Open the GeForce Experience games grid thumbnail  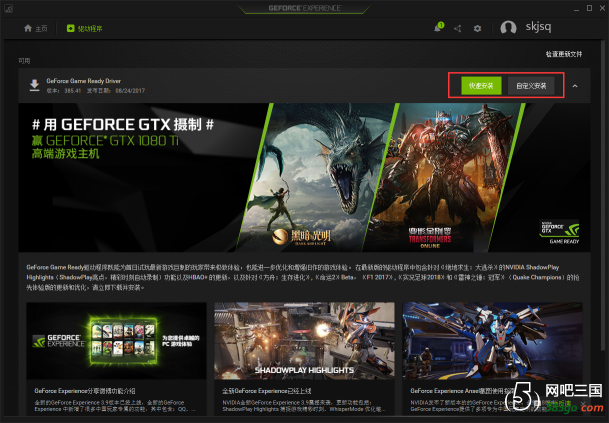click(116, 341)
